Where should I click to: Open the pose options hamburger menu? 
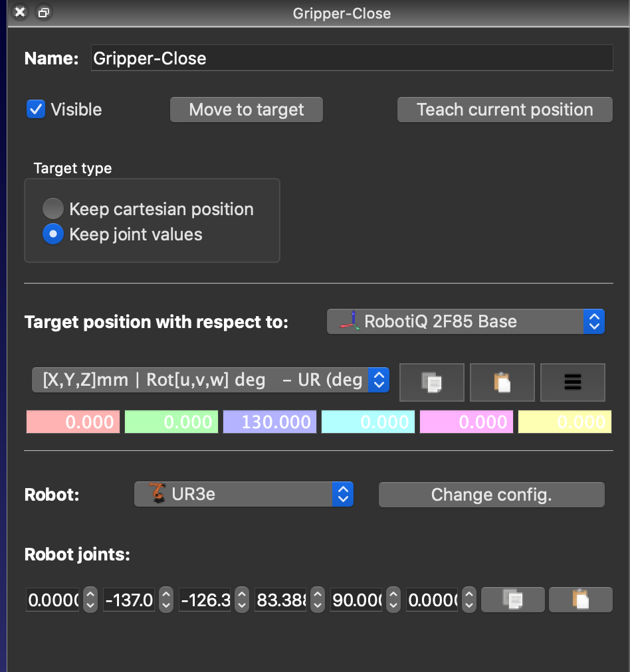pyautogui.click(x=572, y=382)
